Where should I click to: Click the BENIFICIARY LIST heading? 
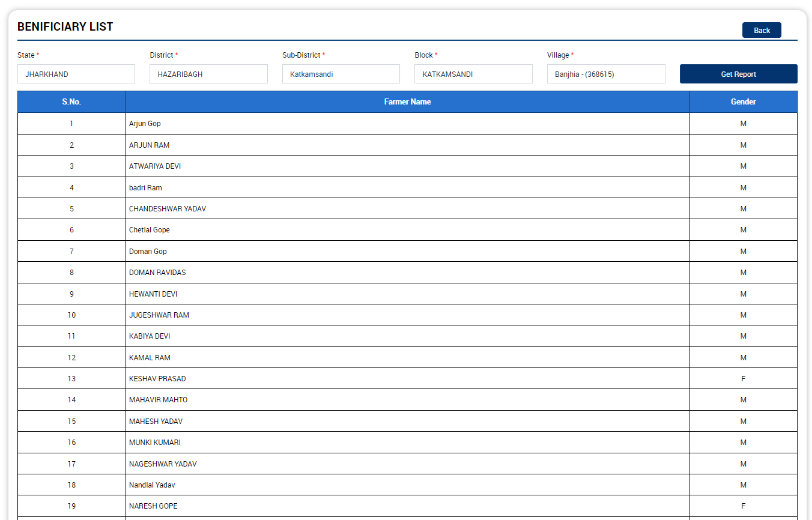65,26
